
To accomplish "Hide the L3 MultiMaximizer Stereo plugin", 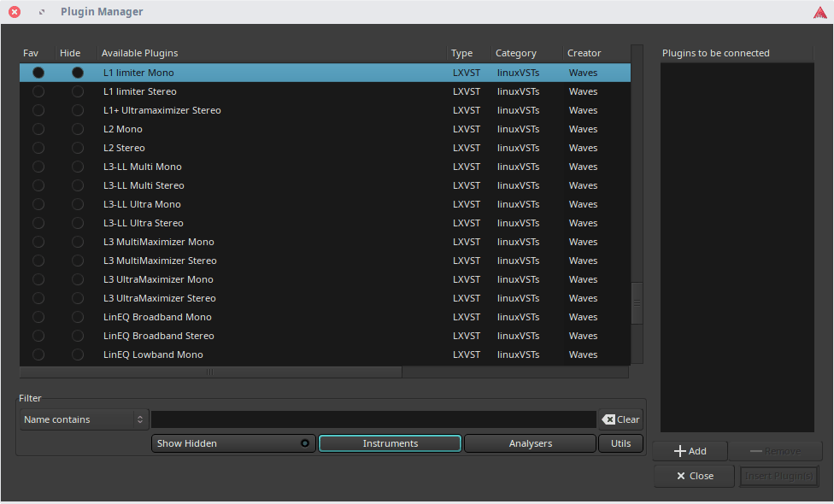I will (x=78, y=261).
